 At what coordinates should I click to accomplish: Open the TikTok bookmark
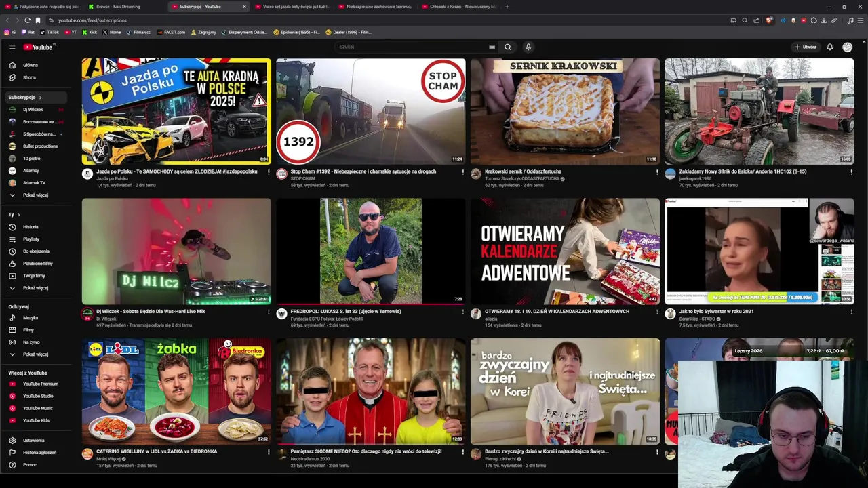(50, 32)
